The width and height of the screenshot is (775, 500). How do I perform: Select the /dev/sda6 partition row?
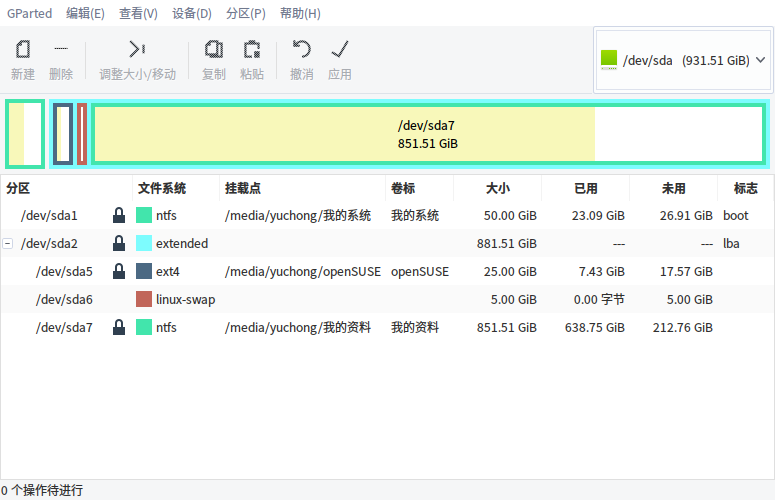pyautogui.click(x=387, y=299)
